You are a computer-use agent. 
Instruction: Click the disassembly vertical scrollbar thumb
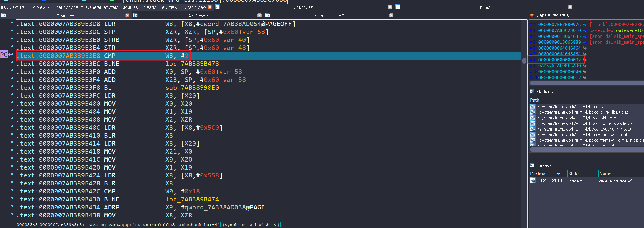tap(524, 61)
